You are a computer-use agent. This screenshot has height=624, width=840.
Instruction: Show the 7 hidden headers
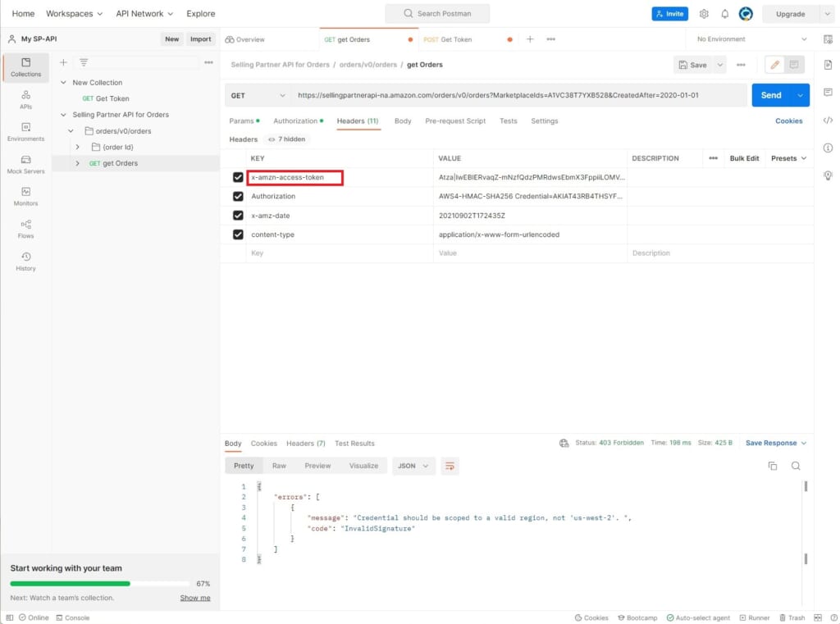click(x=286, y=139)
